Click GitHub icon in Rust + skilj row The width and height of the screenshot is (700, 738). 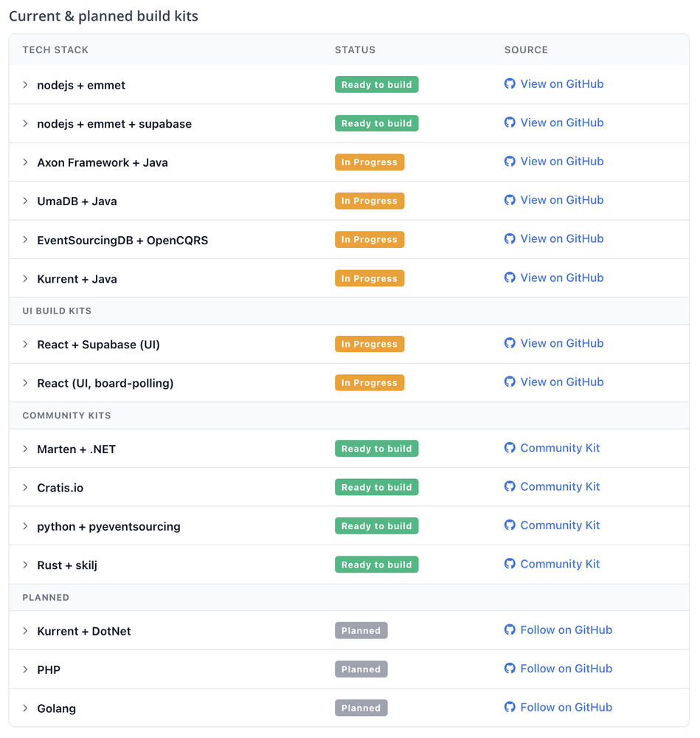point(510,563)
